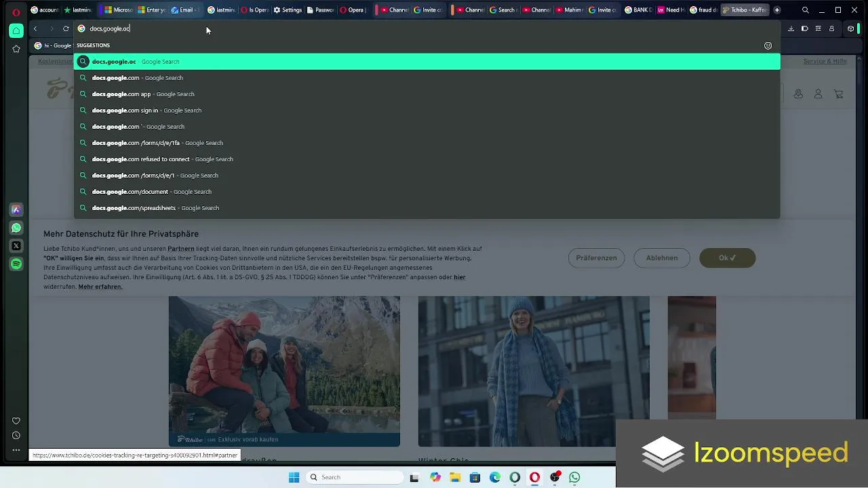Image resolution: width=868 pixels, height=488 pixels.
Task: Switch to the 'Is Opera' tab
Action: pos(255,10)
